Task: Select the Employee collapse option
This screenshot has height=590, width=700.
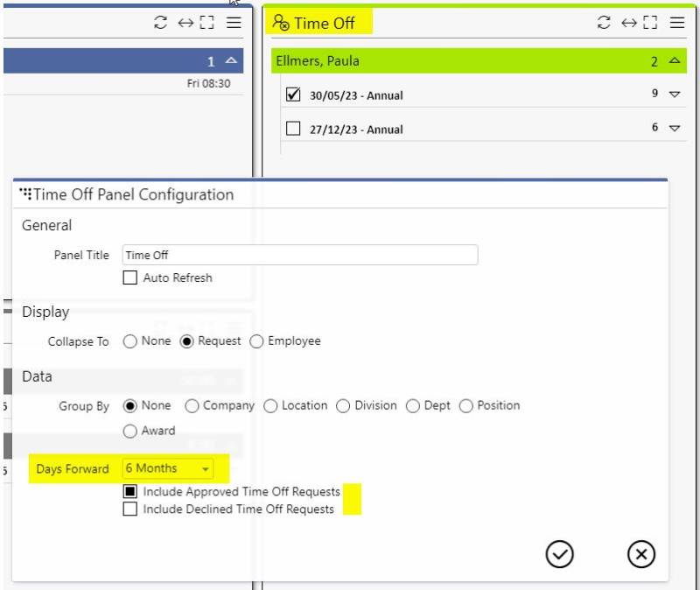Action: click(256, 341)
